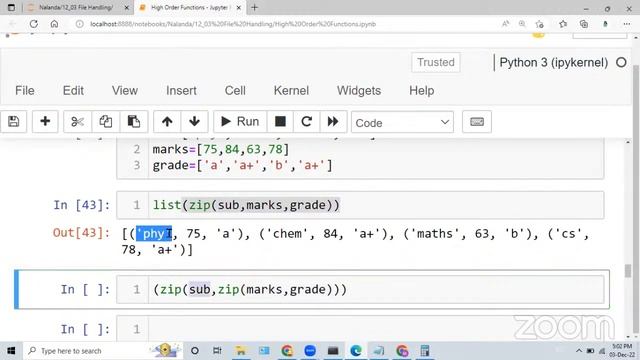640x360 pixels.
Task: Insert a cell below with the plus icon
Action: pyautogui.click(x=45, y=122)
